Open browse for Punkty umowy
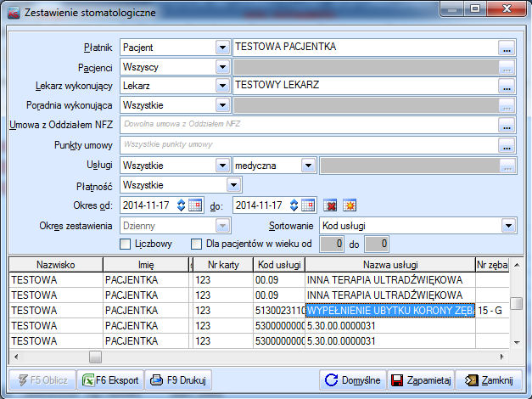Image resolution: width=532 pixels, height=399 pixels. click(507, 145)
